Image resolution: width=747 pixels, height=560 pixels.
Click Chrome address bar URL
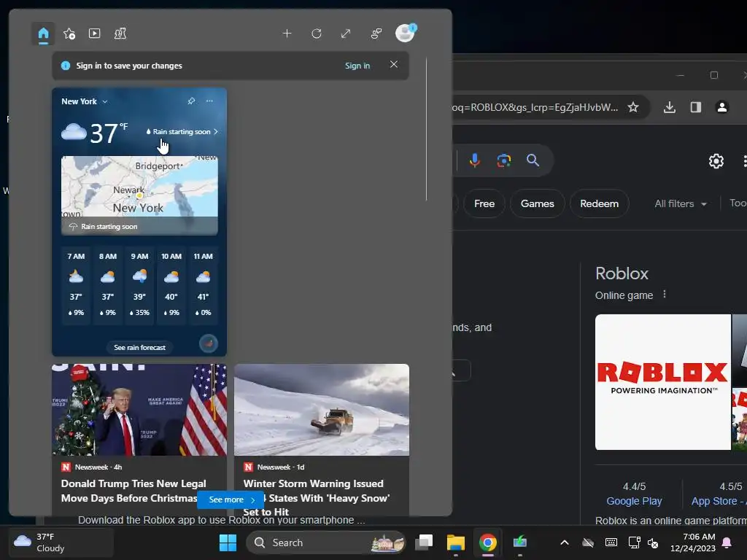[x=535, y=108]
